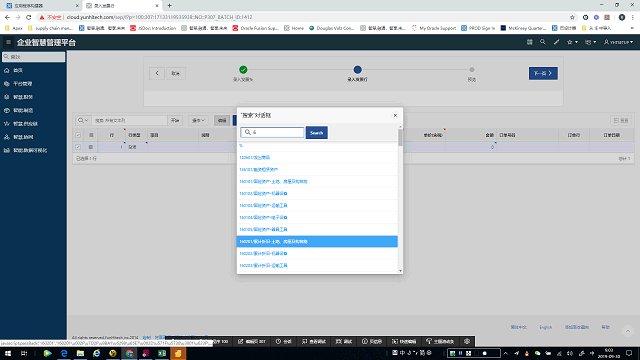
Task: Click the current blue wizard step marker
Action: click(357, 70)
